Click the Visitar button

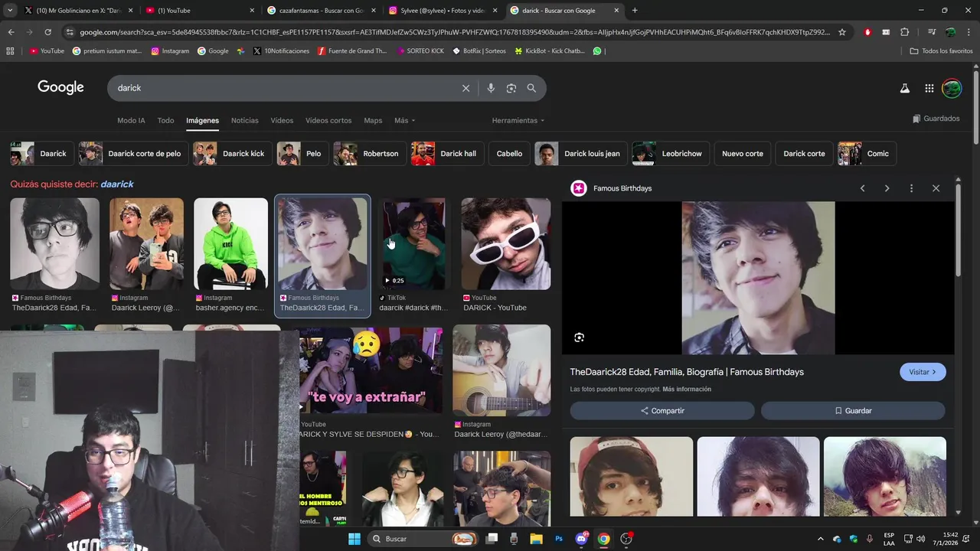coord(923,372)
